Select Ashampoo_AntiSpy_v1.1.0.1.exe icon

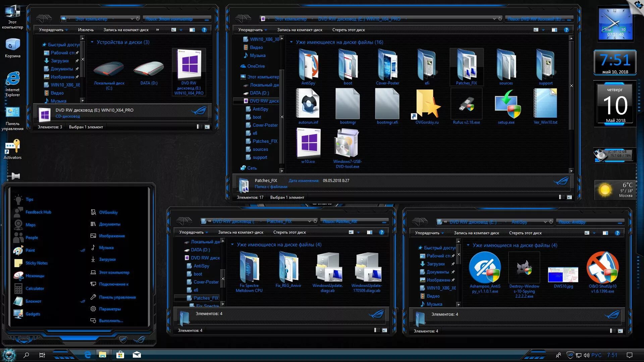click(x=485, y=273)
